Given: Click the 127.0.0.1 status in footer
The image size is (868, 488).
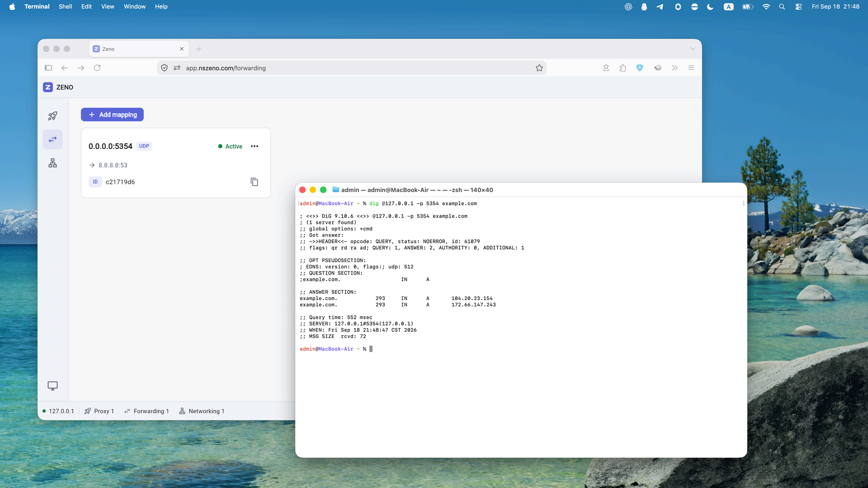Looking at the screenshot, I should [58, 411].
